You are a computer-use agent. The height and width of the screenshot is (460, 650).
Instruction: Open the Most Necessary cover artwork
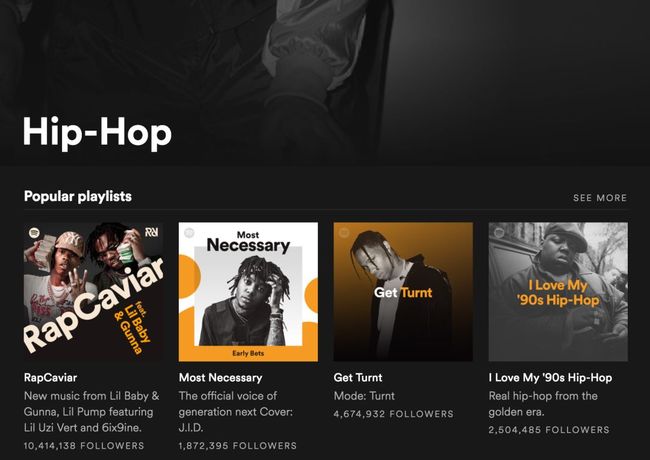coord(248,292)
